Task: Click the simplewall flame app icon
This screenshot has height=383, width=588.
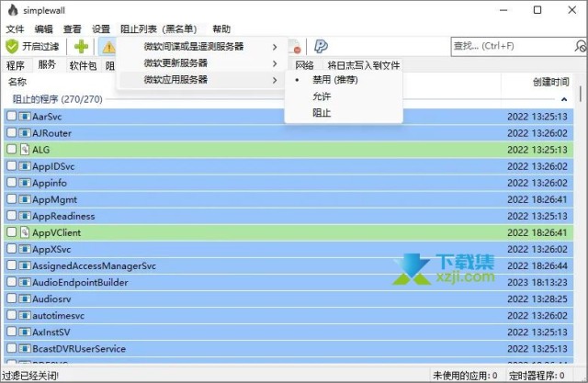Action: click(13, 10)
